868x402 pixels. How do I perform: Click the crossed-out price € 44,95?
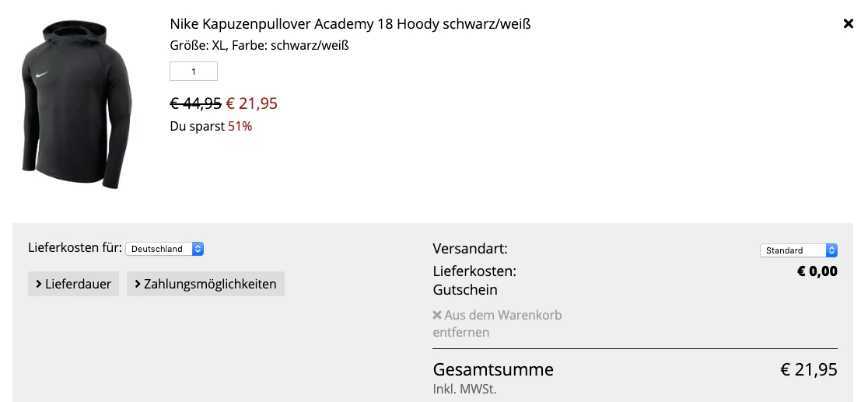[195, 103]
